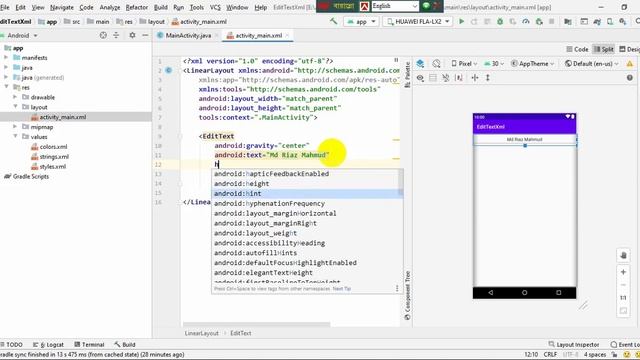The image size is (640, 360).
Task: Expand the drawable folder
Action: click(x=16, y=97)
